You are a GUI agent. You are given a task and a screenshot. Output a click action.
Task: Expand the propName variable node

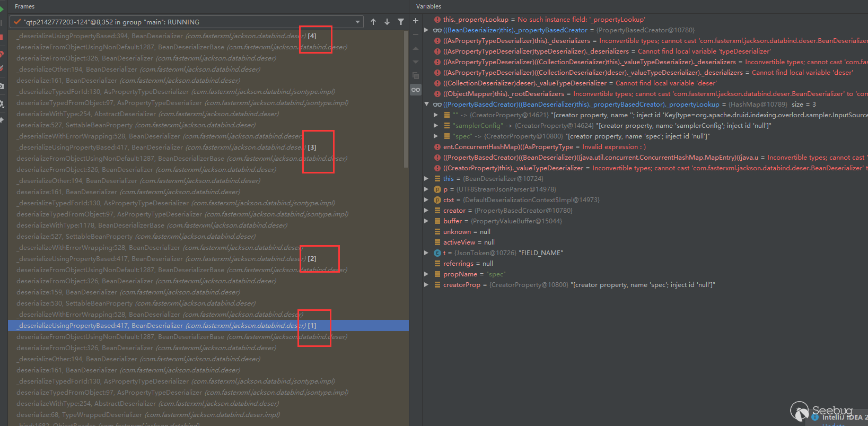tap(426, 274)
